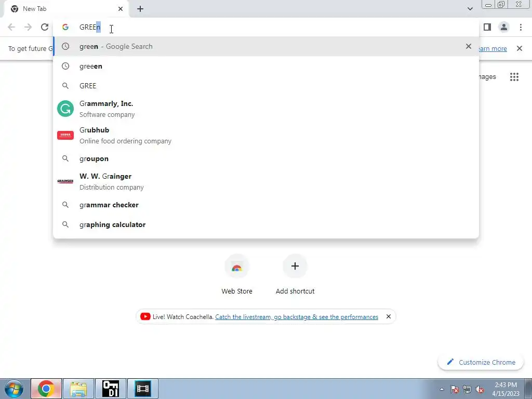
Task: Click the browser back arrow
Action: coord(11,27)
